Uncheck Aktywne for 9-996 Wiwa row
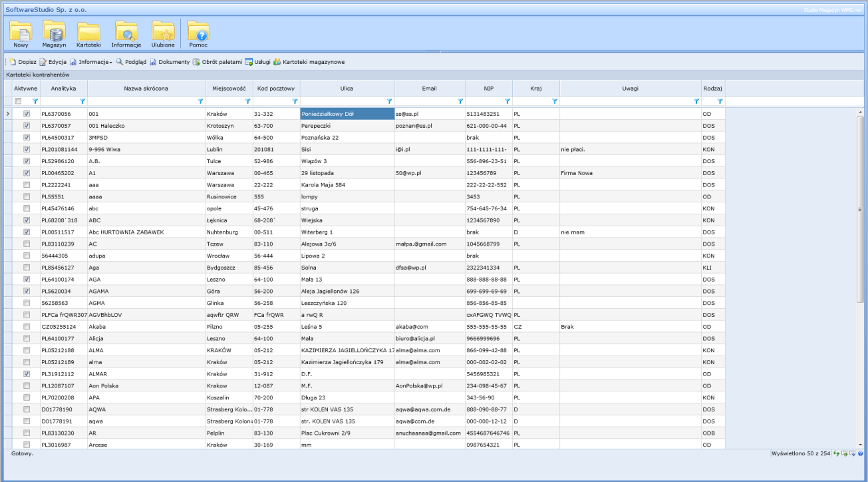Viewport: 868px width, 482px height. point(27,149)
